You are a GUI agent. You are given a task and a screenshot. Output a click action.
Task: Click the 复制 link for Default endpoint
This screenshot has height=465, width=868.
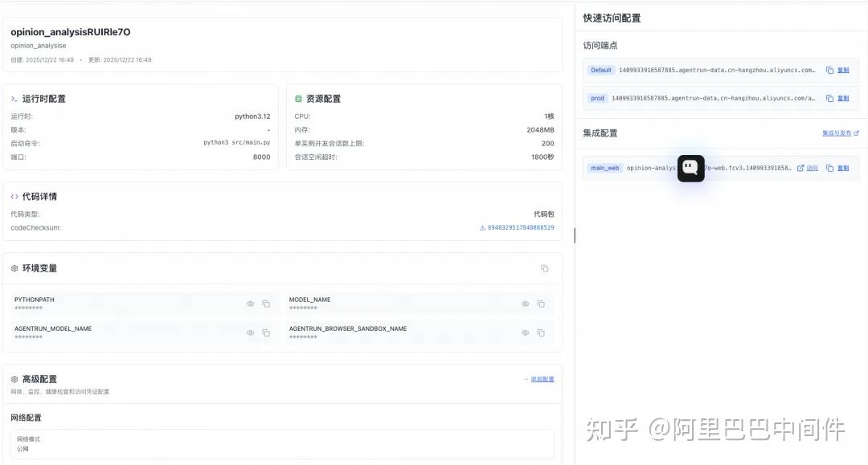(843, 70)
